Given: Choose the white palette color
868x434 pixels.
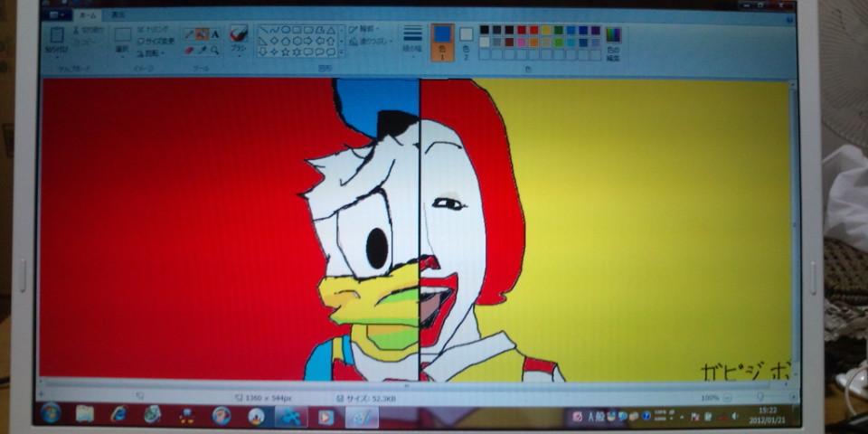Looking at the screenshot, I should click(485, 42).
